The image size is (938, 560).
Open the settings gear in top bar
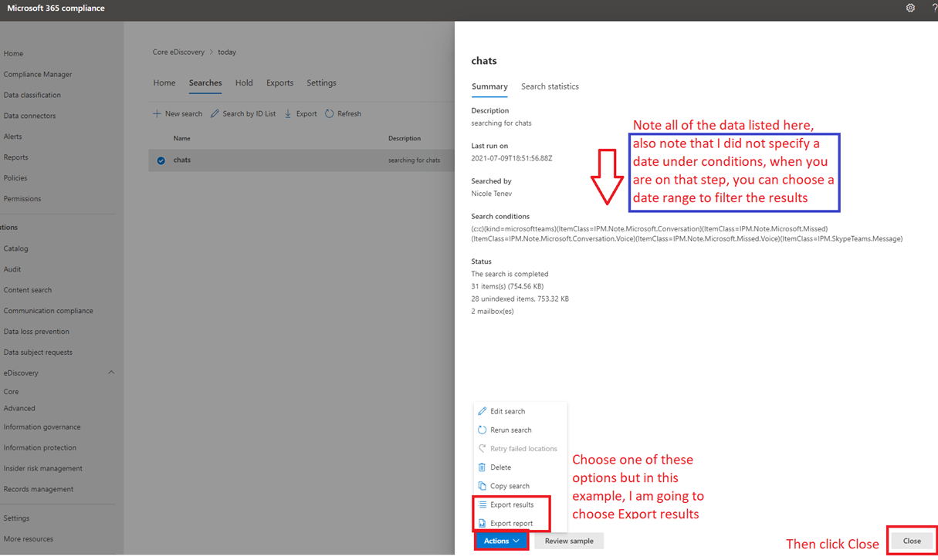[910, 8]
